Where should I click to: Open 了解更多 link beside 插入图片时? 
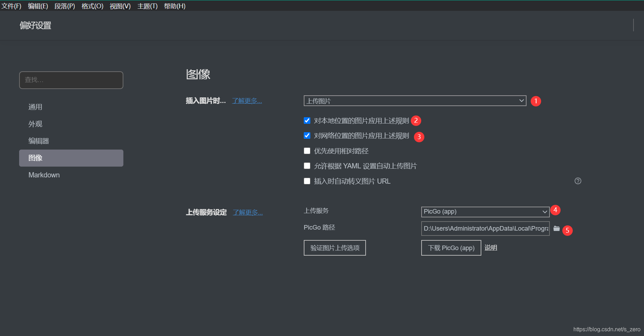click(x=247, y=101)
